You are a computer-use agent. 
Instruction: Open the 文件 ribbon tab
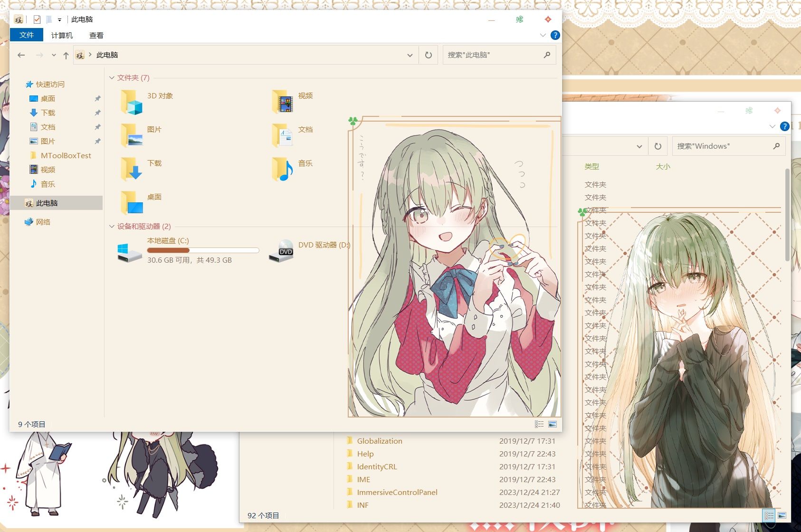[27, 35]
